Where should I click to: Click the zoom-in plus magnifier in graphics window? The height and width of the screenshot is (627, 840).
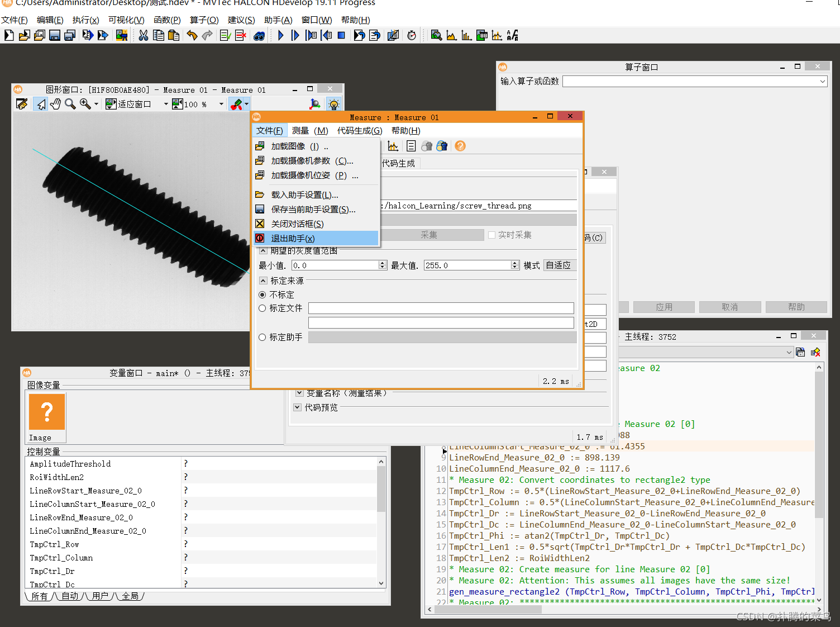85,104
